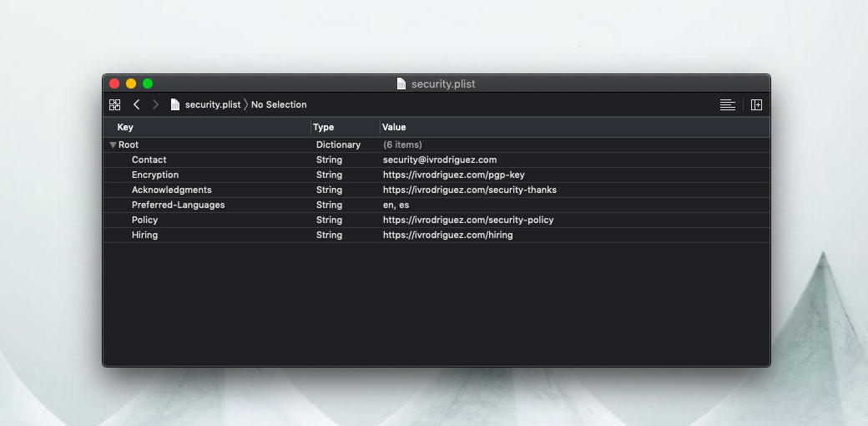This screenshot has width=868, height=426.
Task: Select the Preferred-Languages key
Action: [x=178, y=205]
